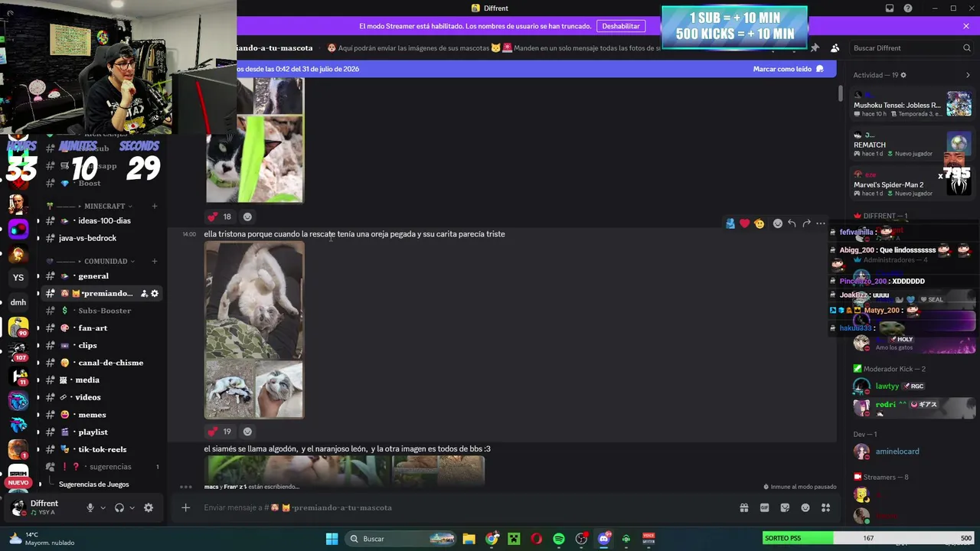Screen dimensions: 980x551
Task: Toggle the member list icon in header
Action: tap(835, 48)
